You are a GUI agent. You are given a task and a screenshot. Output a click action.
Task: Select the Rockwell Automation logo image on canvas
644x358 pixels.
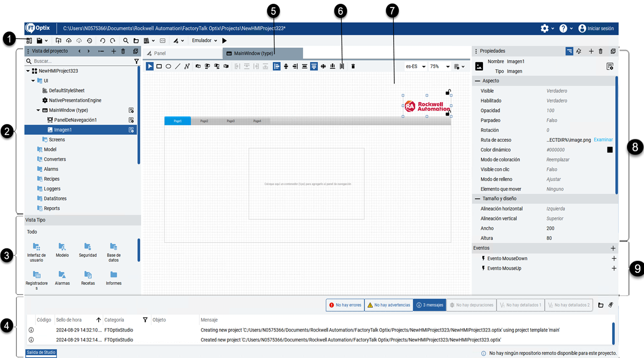427,106
